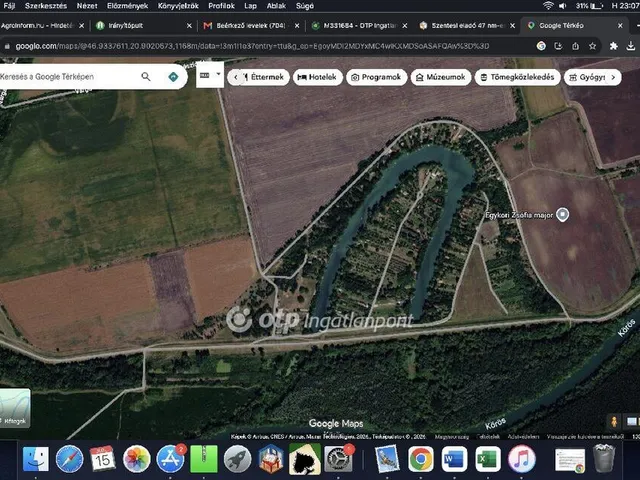640x480 pixels.
Task: Open Launchpad rocket icon in dock
Action: (237, 459)
